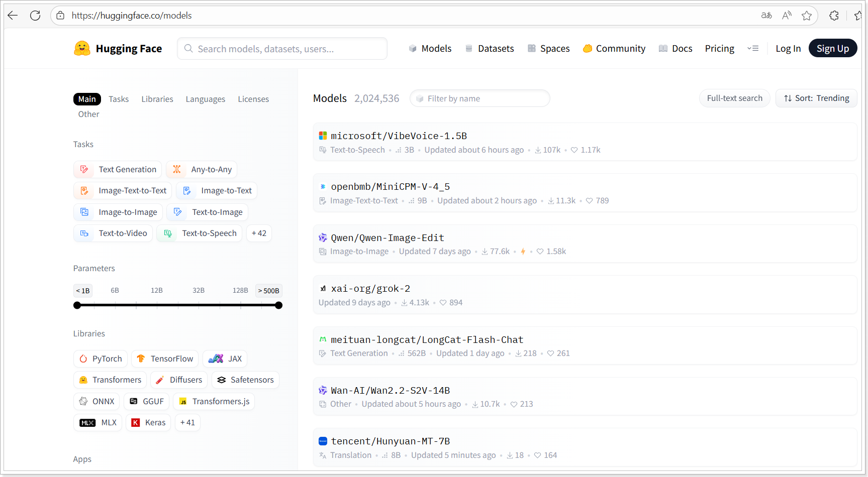Reload the page with refresh icon
868x477 pixels.
tap(35, 16)
